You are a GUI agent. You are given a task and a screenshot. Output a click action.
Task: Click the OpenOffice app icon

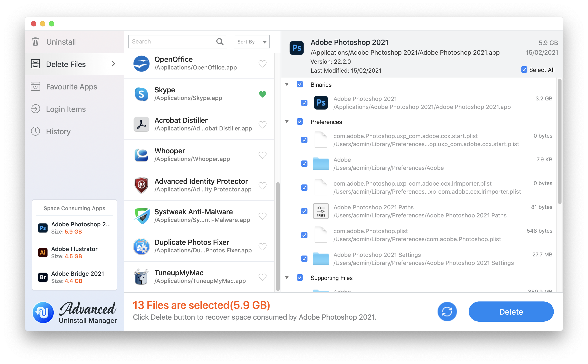141,64
